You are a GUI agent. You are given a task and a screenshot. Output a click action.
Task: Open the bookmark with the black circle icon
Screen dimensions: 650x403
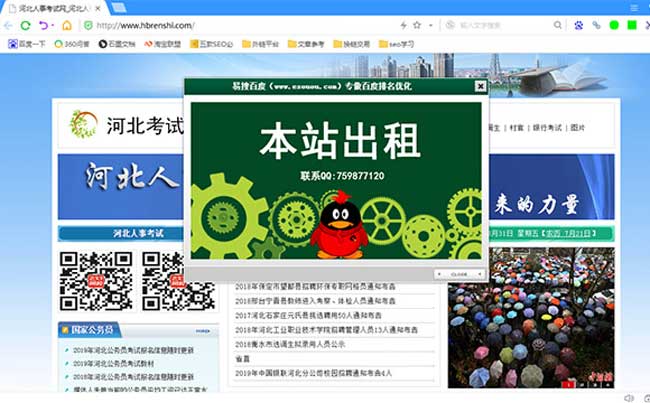(x=117, y=44)
